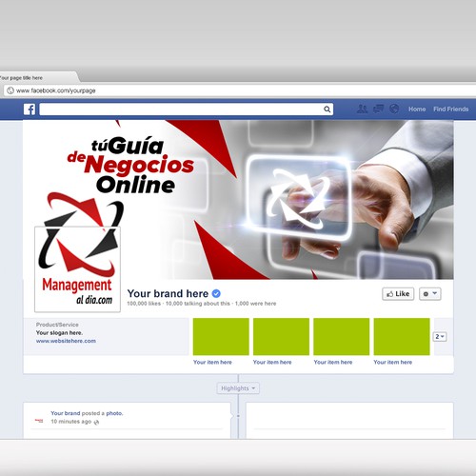Click the Your brand link in post
Viewport: 476px width, 476px height.
pyautogui.click(x=66, y=413)
